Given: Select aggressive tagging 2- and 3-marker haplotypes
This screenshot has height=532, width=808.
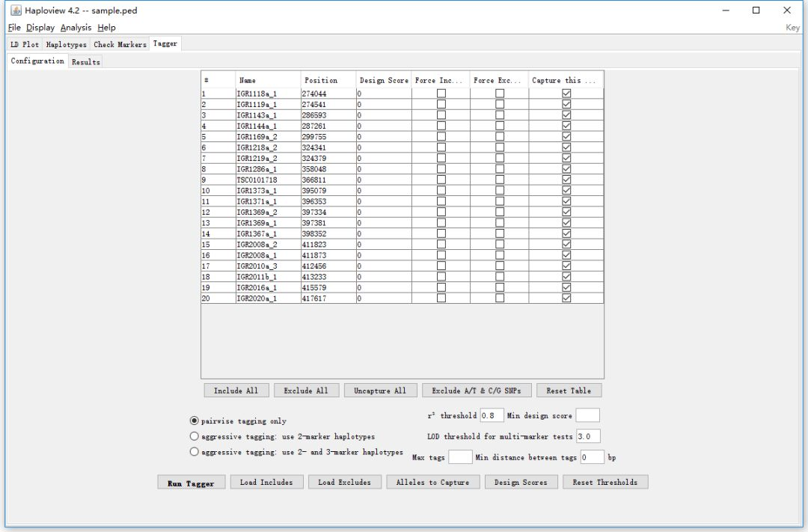Looking at the screenshot, I should pyautogui.click(x=195, y=452).
